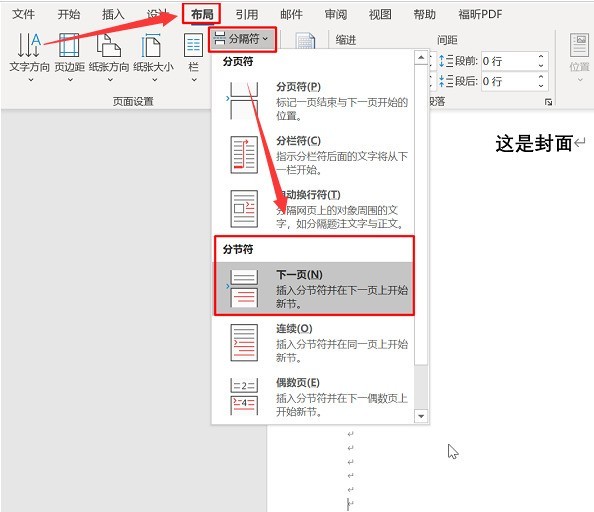Click the 段后 spacing icon

pos(446,81)
